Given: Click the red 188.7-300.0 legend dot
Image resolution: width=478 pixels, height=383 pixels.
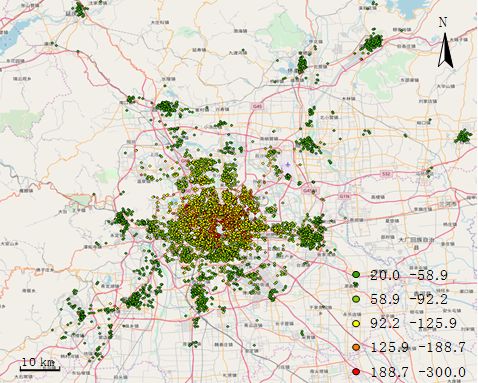Looking at the screenshot, I should click(x=356, y=371).
